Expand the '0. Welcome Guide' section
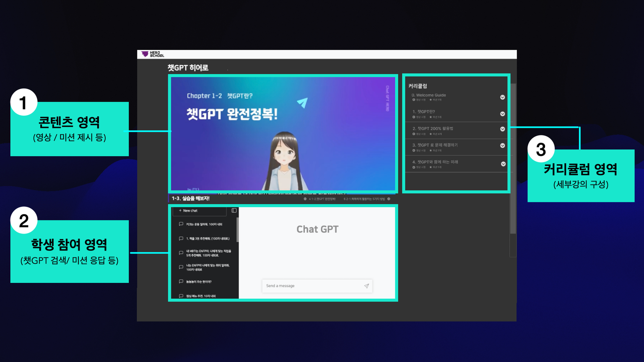 [x=502, y=97]
